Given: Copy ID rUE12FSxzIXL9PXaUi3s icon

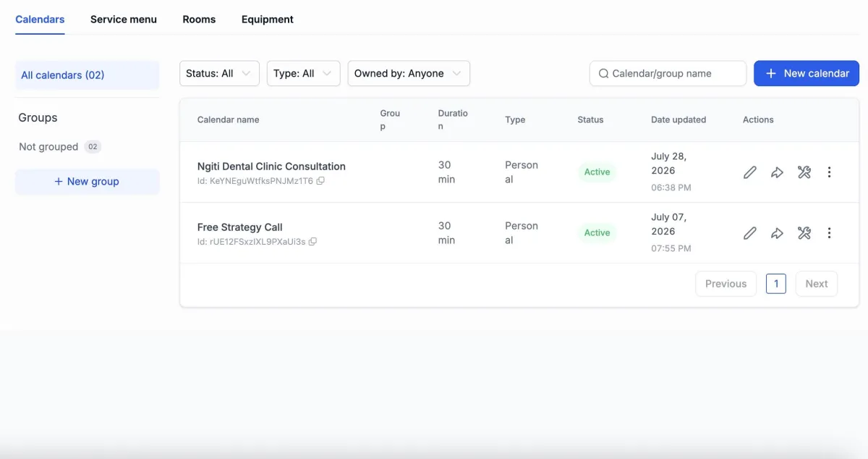Looking at the screenshot, I should (x=312, y=242).
